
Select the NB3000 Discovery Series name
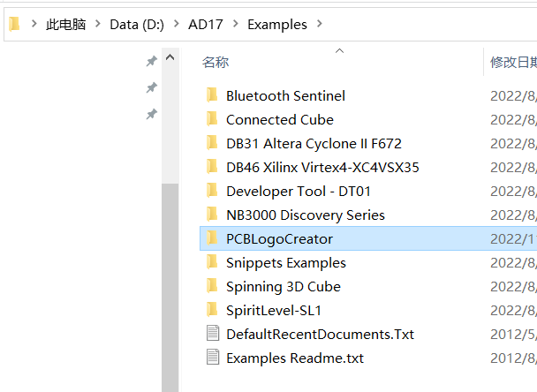pos(306,215)
